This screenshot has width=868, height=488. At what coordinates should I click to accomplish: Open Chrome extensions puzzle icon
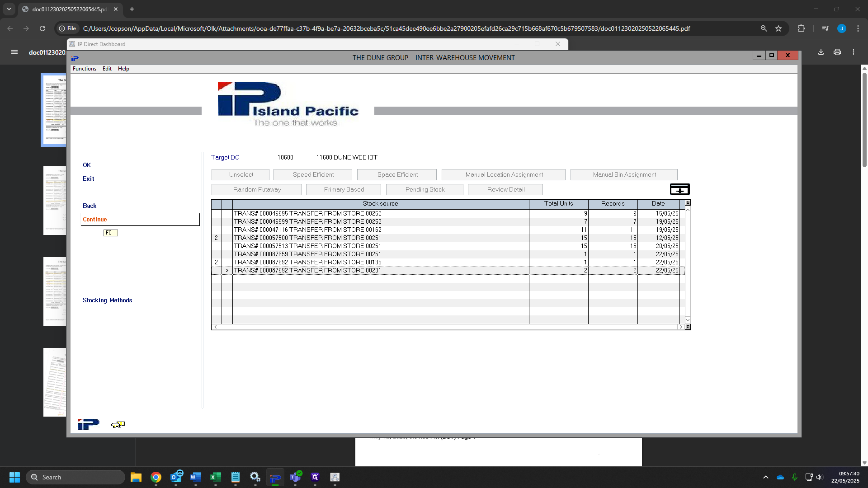click(801, 28)
